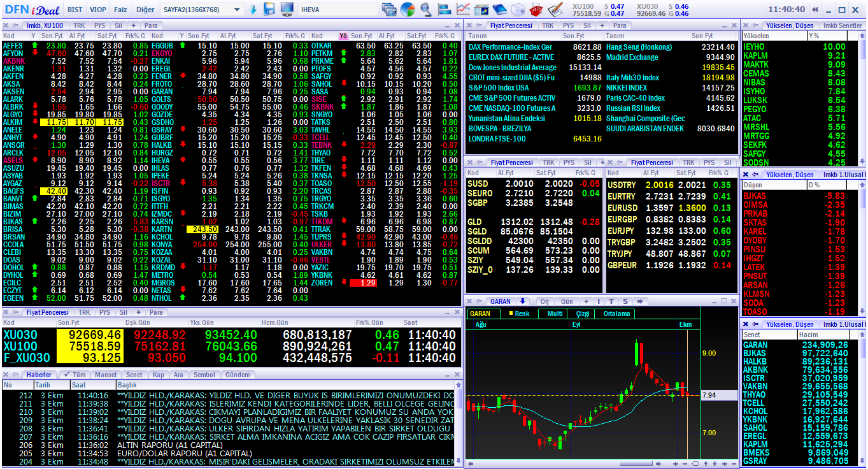Open the line chart icon in the toolbar

pyautogui.click(x=463, y=10)
